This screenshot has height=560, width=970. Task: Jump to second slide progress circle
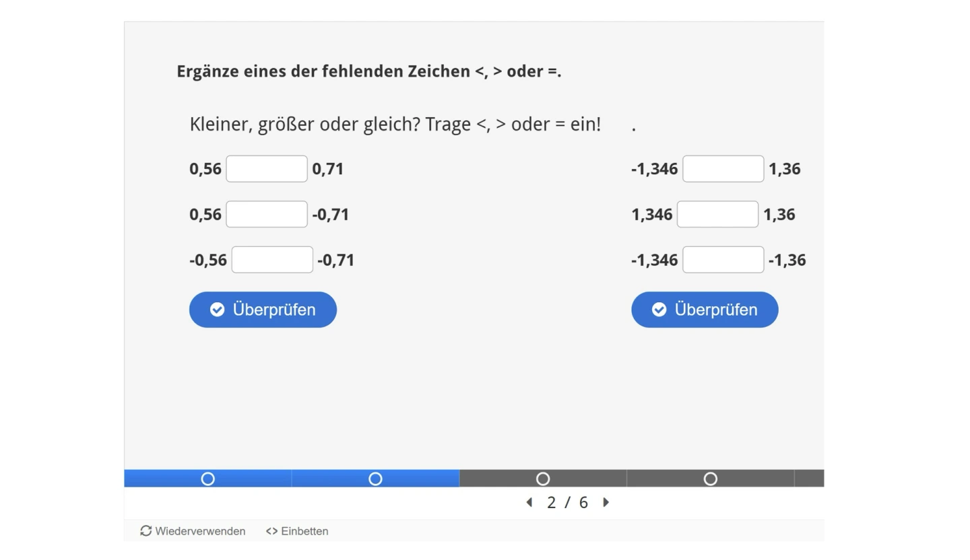click(375, 479)
